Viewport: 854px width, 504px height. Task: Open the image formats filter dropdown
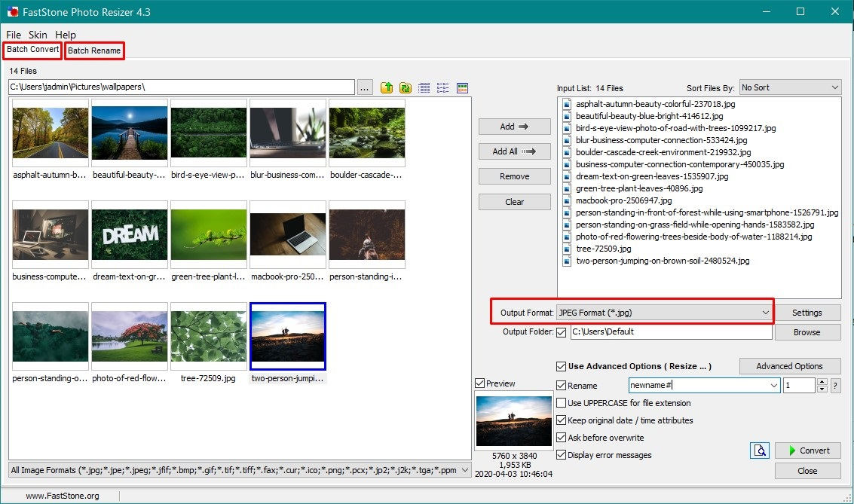coord(240,470)
